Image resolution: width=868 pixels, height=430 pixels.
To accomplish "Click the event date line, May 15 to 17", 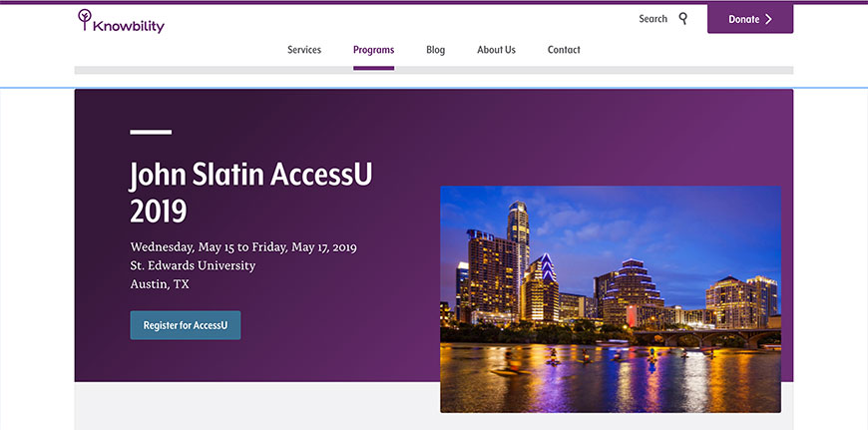I will pyautogui.click(x=243, y=247).
